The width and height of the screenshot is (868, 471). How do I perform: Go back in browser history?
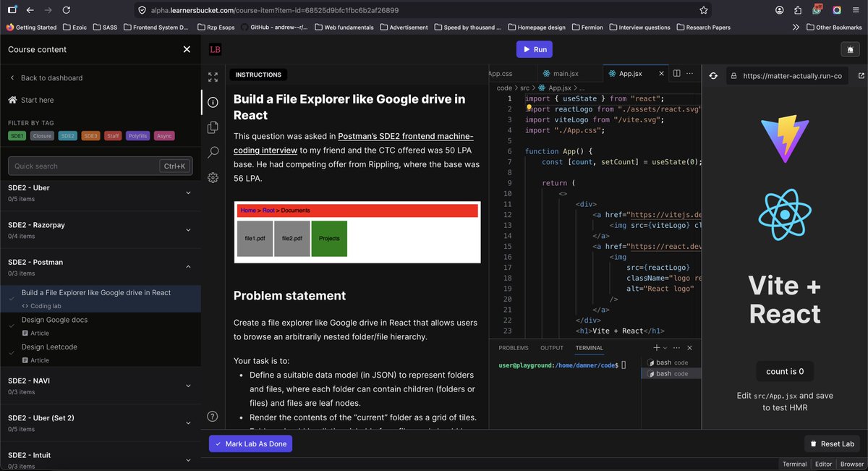30,10
